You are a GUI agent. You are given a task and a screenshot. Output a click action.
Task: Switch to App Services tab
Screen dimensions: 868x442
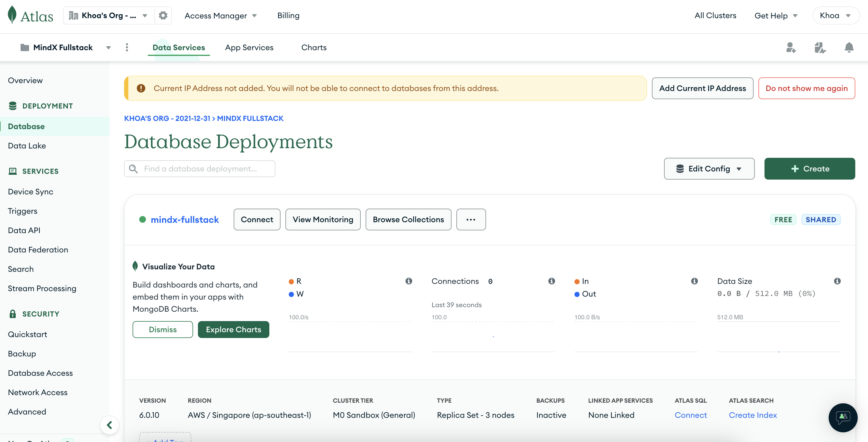coord(249,47)
